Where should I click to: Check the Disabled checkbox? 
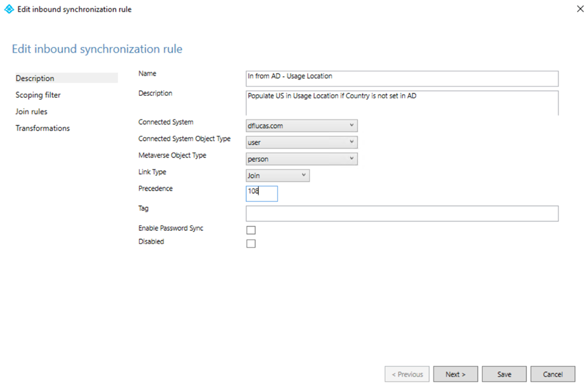click(x=250, y=243)
